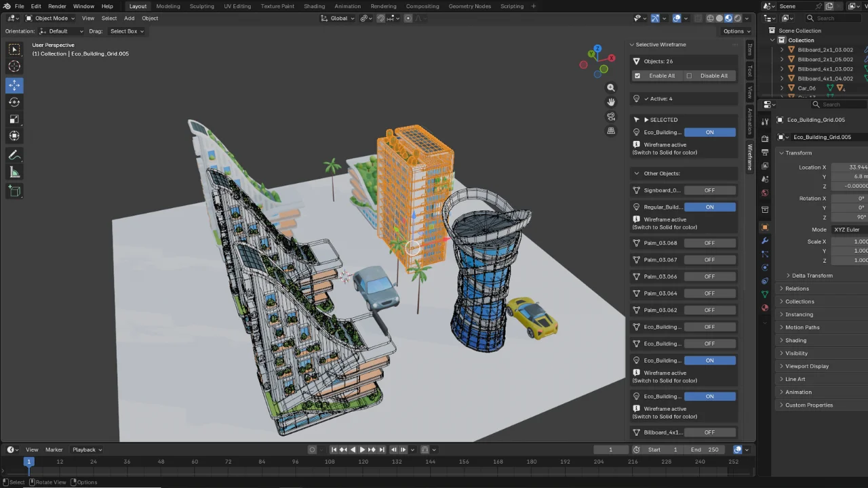Expand the Billboard_2x1_03.002 outliner entry
868x488 pixels.
[x=782, y=49]
